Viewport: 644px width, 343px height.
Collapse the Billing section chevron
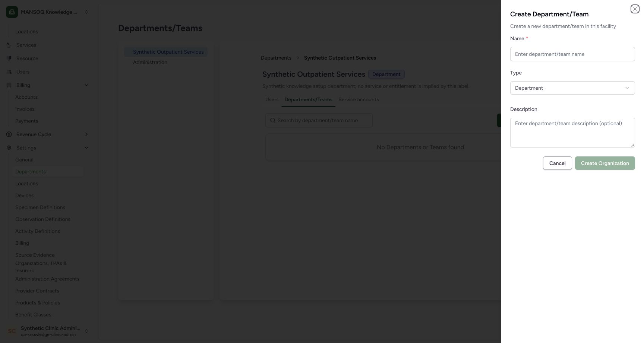point(86,85)
